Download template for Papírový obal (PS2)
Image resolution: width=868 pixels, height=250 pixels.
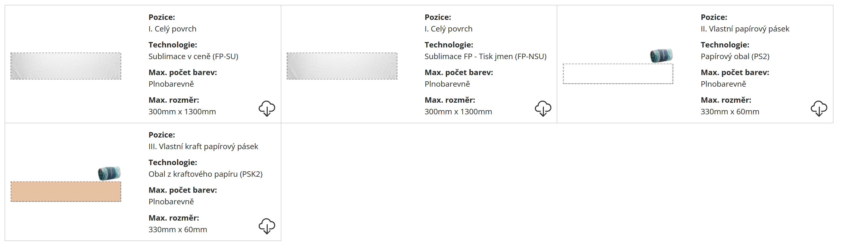pos(819,109)
